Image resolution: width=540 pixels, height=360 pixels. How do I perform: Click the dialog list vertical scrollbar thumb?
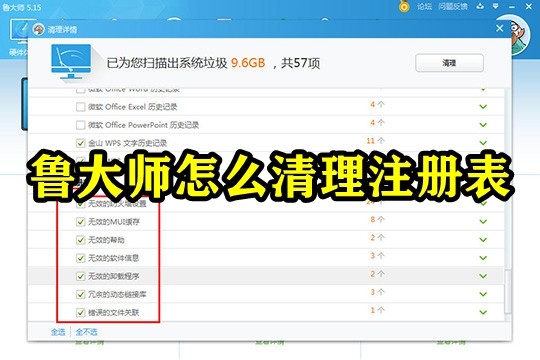[x=508, y=292]
